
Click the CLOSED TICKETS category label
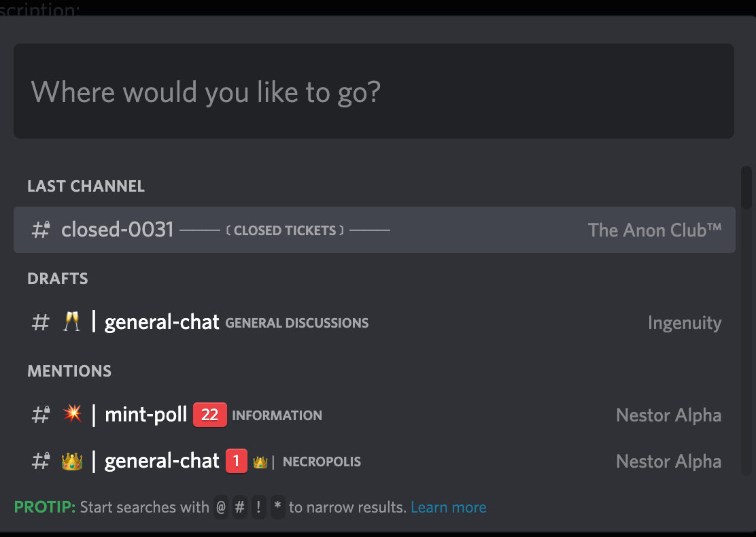[x=285, y=230]
